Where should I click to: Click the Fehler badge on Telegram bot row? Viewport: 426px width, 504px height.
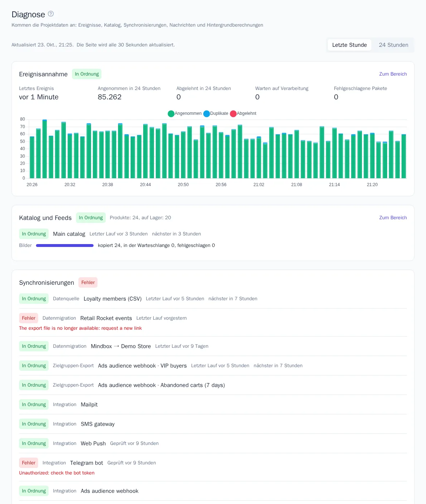28,463
